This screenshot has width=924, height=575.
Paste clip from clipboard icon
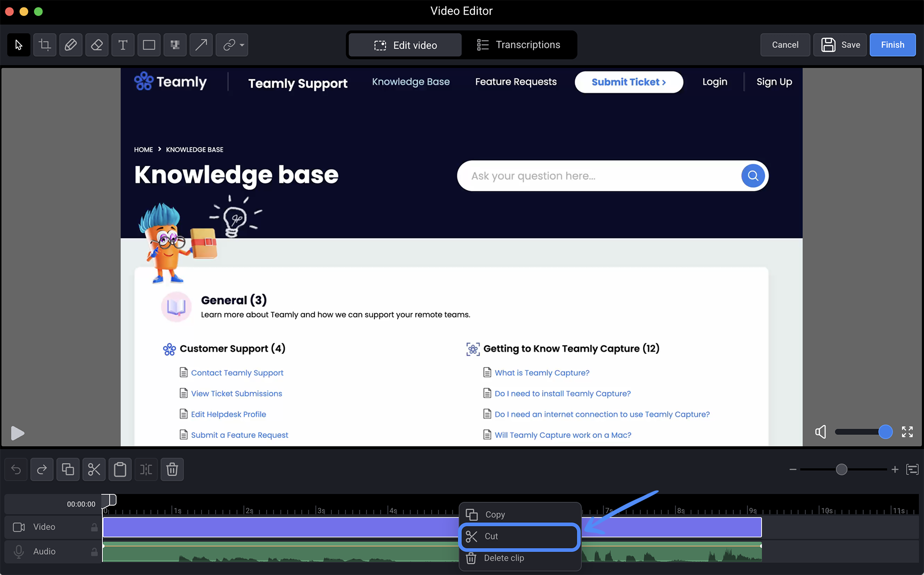(120, 469)
